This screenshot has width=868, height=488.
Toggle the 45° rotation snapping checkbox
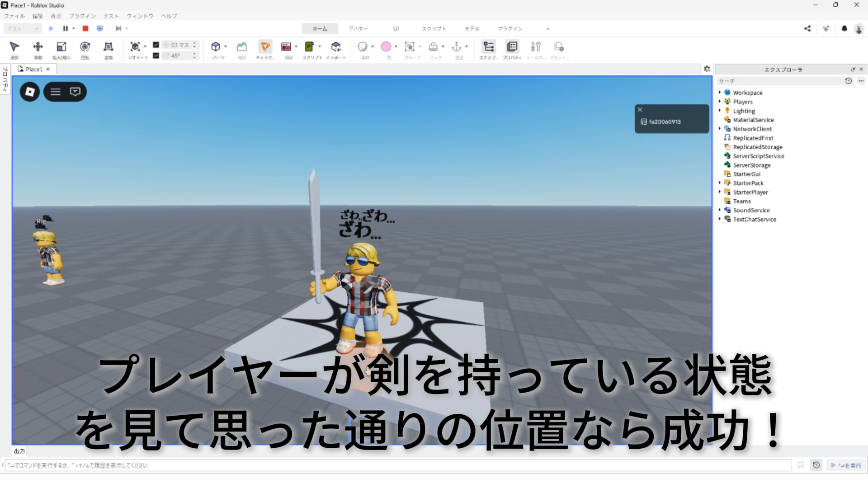[x=156, y=56]
